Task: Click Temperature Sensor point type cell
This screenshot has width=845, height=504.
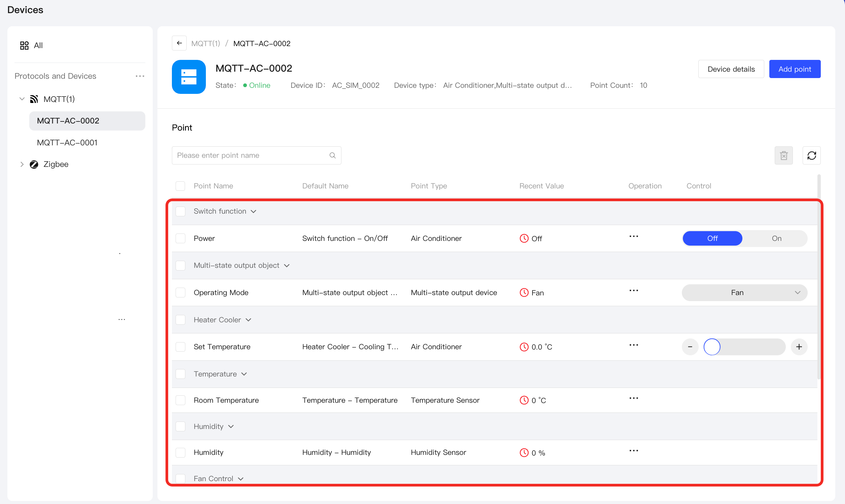Action: point(445,400)
